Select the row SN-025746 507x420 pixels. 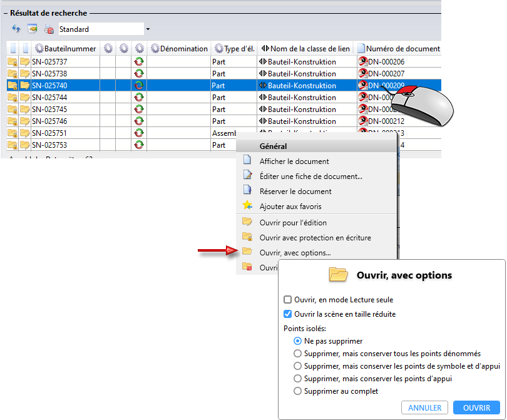pos(223,121)
